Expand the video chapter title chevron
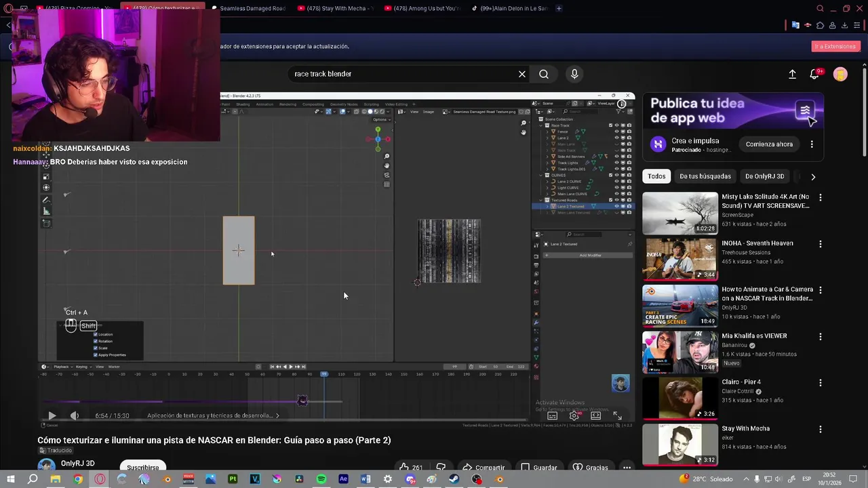Image resolution: width=868 pixels, height=488 pixels. pyautogui.click(x=277, y=415)
